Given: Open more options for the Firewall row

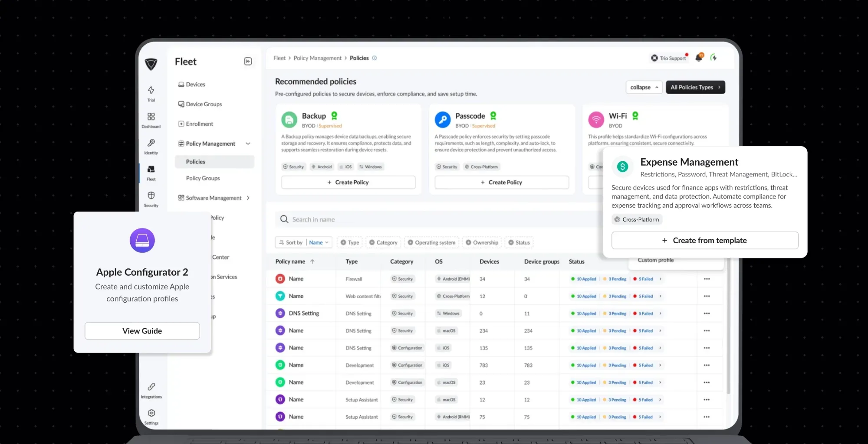Looking at the screenshot, I should click(x=707, y=279).
